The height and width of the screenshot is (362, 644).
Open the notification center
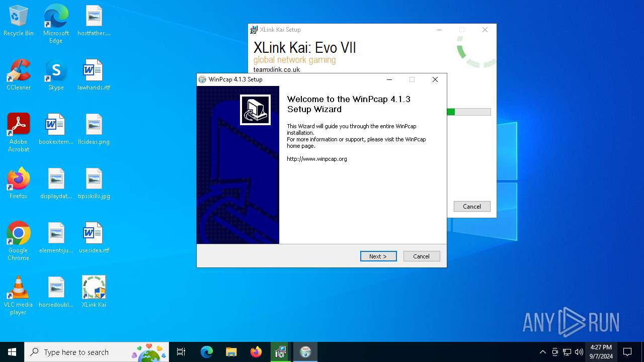coord(627,352)
